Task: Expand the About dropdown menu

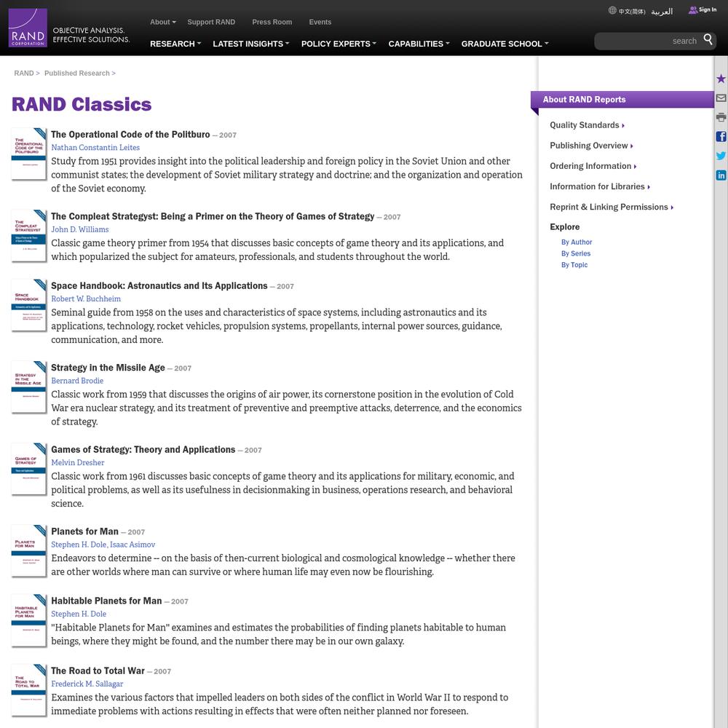Action: 163,22
